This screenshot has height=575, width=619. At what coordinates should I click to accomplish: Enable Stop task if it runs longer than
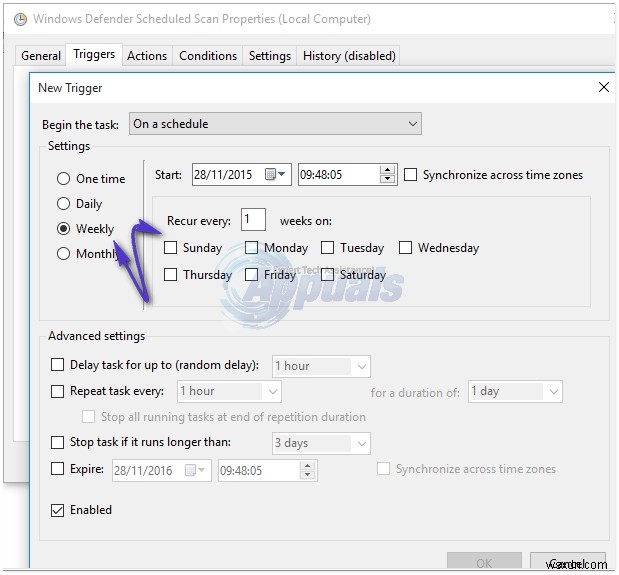pyautogui.click(x=57, y=442)
